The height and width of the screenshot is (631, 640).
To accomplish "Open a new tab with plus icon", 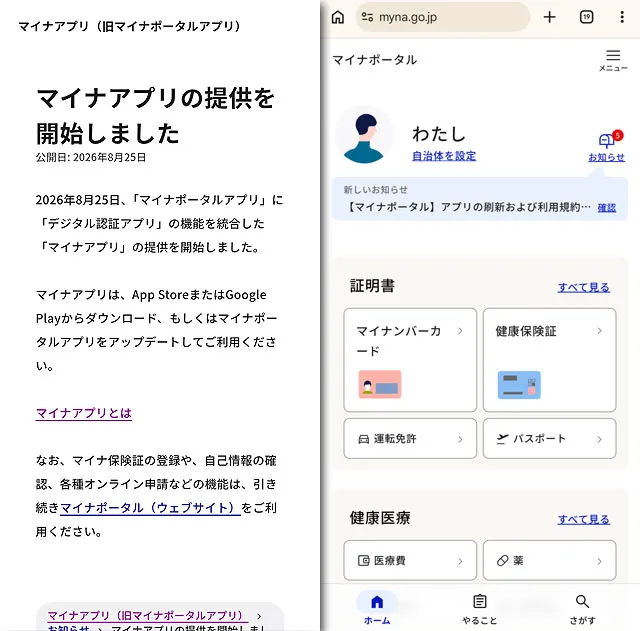I will coord(549,17).
